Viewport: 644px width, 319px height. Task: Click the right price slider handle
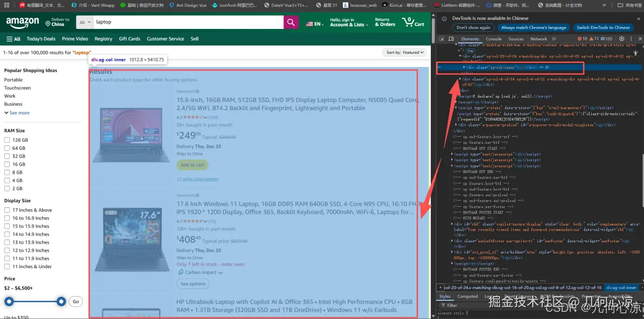point(61,301)
